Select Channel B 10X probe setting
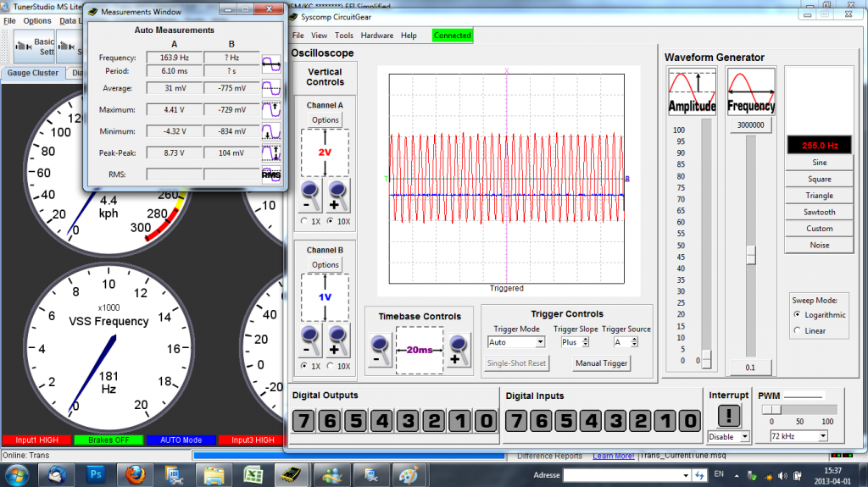The image size is (868, 487). coord(331,367)
